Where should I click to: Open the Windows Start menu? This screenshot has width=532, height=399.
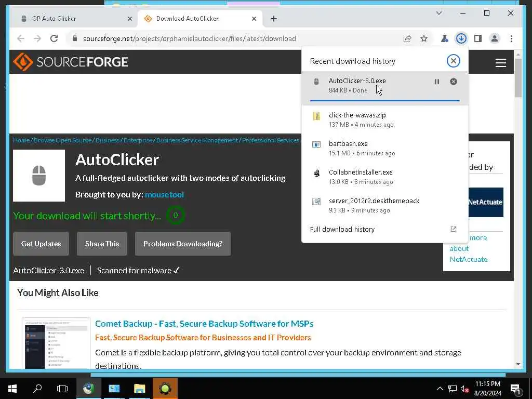12,389
